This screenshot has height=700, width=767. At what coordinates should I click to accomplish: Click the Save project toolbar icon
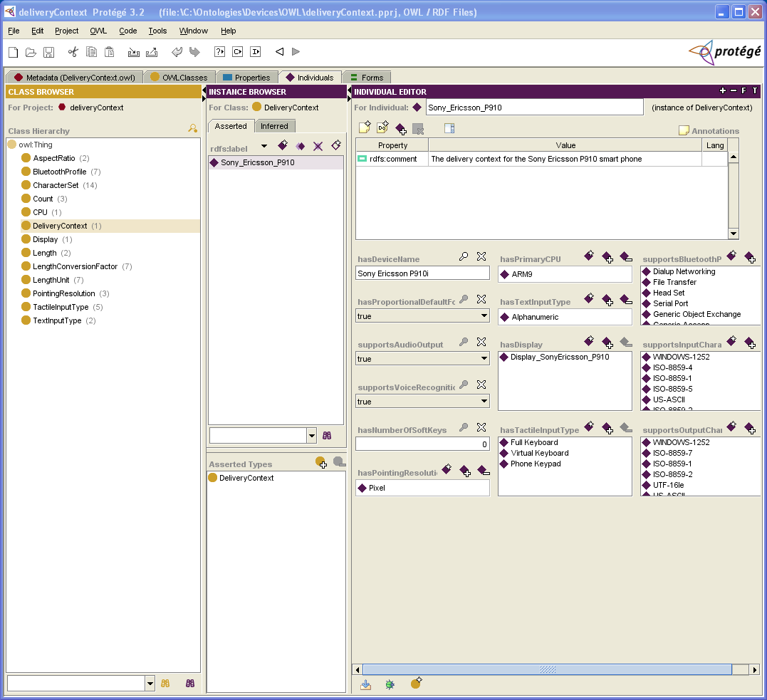49,52
